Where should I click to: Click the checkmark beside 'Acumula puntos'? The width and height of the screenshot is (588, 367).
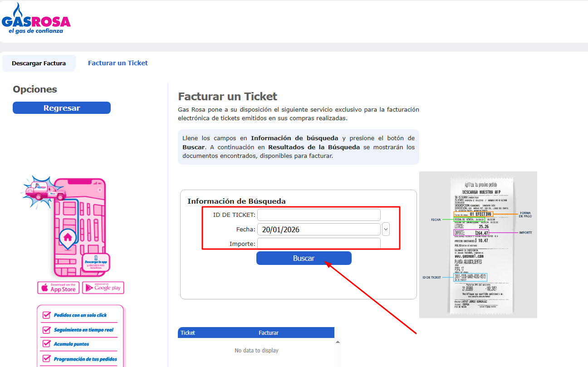point(46,344)
